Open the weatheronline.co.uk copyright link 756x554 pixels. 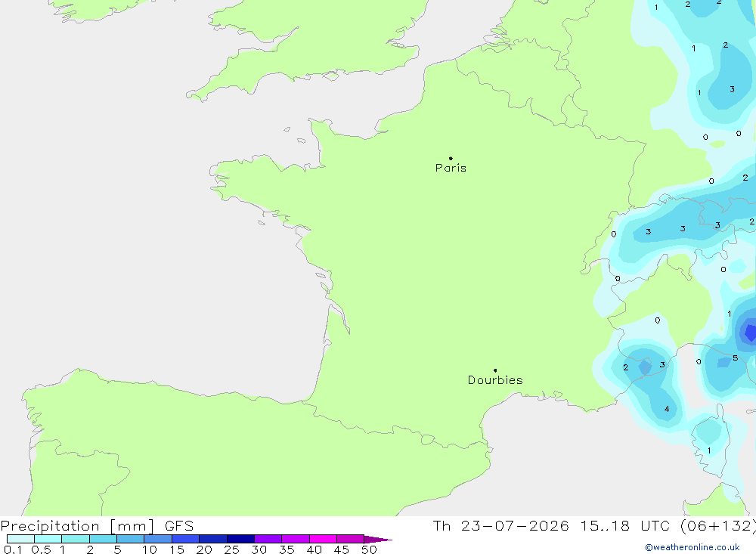pyautogui.click(x=692, y=547)
